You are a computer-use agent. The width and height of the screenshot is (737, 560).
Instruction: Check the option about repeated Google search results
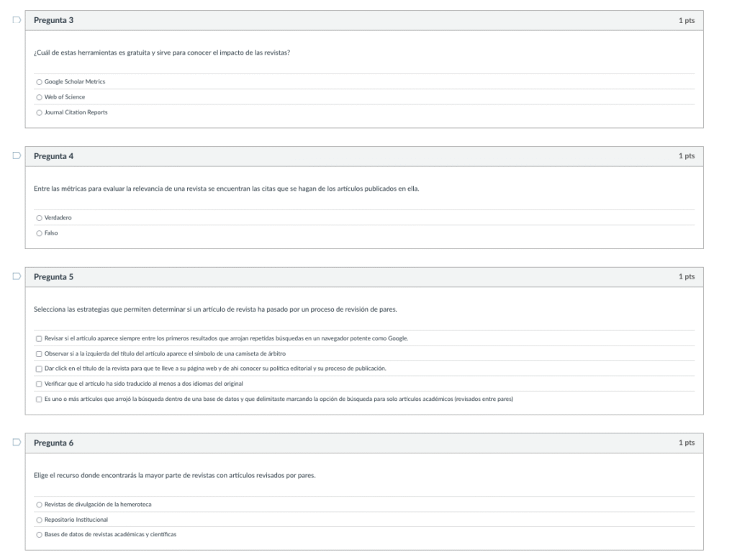[39, 338]
